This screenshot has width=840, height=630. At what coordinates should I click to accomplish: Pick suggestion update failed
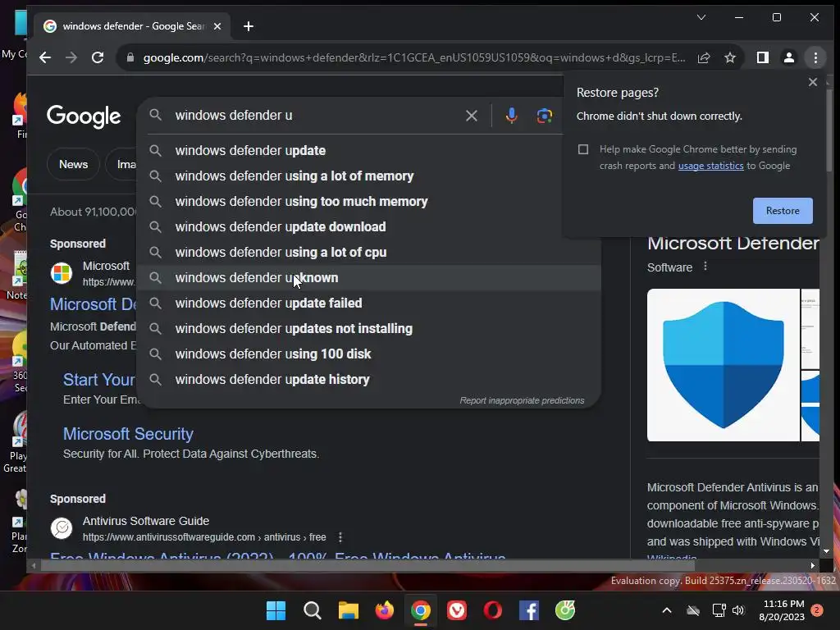[368, 304]
